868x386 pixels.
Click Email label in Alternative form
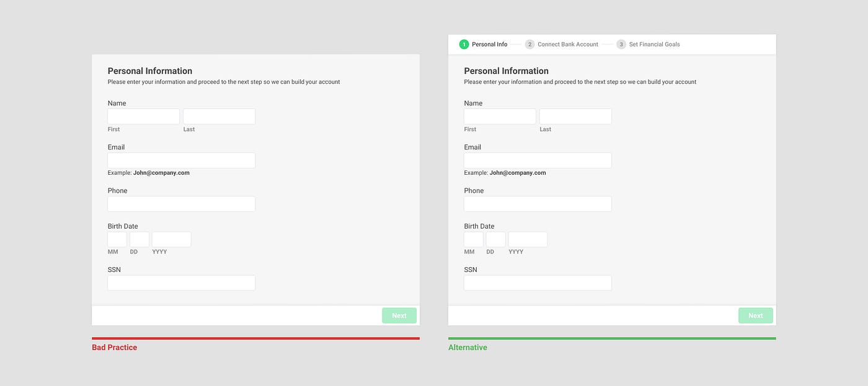472,147
